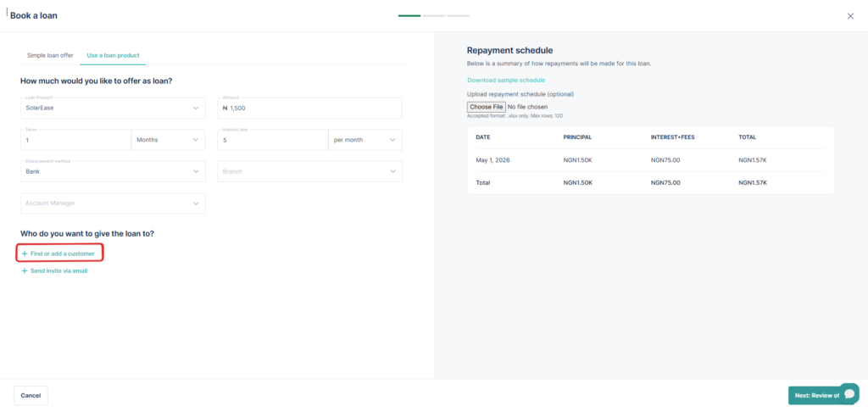The height and width of the screenshot is (412, 868).
Task: Open the Branch dropdown
Action: pos(309,171)
